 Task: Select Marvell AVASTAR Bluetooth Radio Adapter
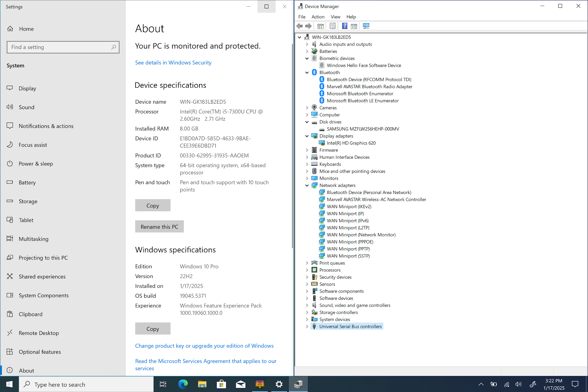tap(369, 87)
